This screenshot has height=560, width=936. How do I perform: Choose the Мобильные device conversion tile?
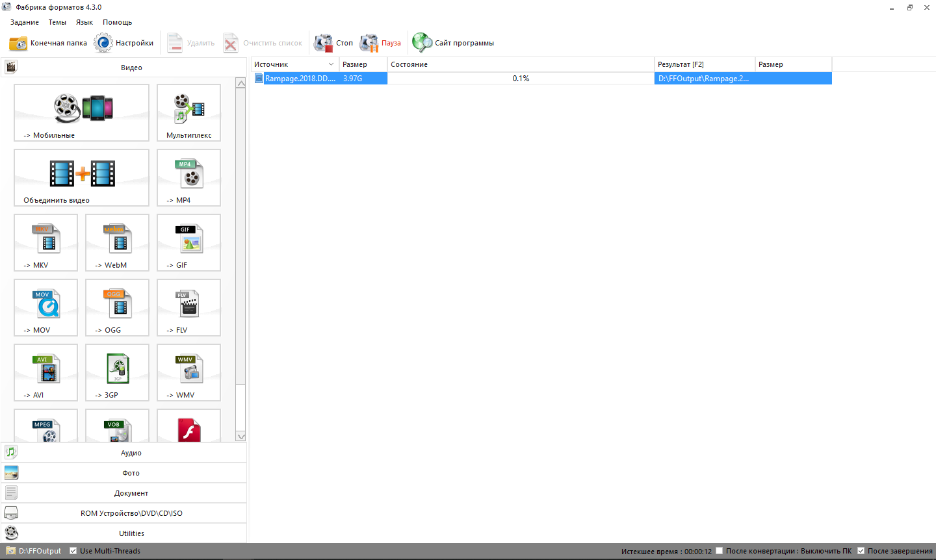[81, 112]
